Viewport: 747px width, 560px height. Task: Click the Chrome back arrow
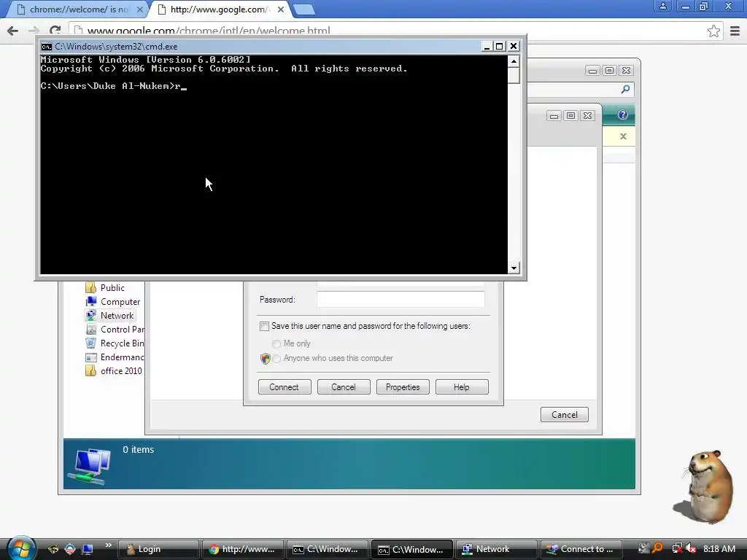click(13, 31)
